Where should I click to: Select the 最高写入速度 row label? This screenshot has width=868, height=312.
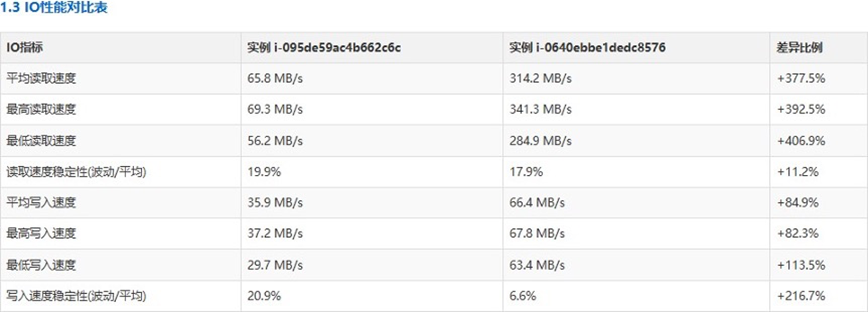tap(41, 233)
